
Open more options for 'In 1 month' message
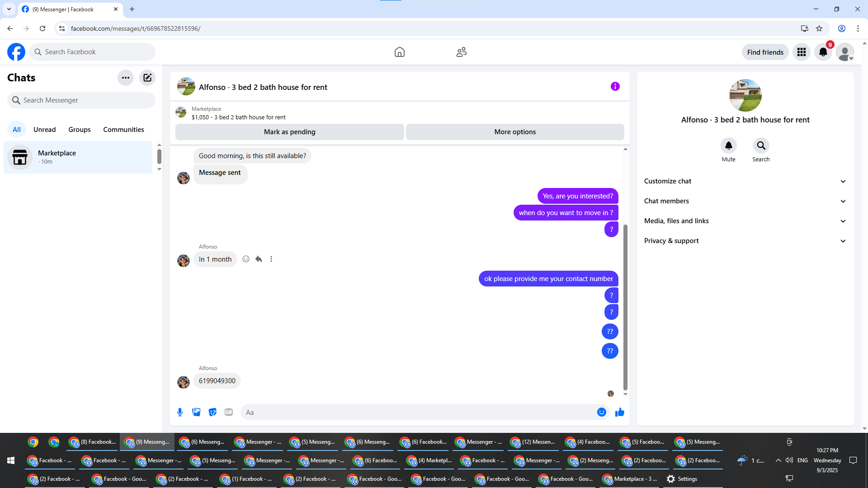point(271,259)
